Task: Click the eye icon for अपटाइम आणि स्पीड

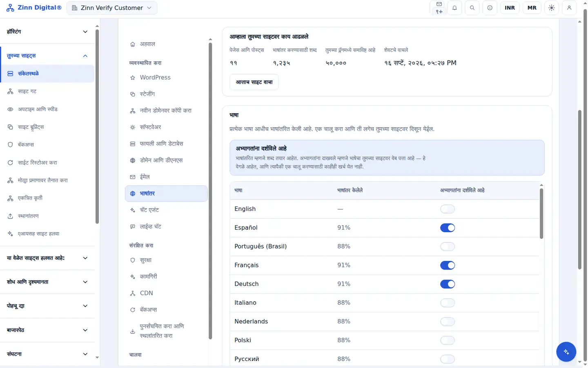Action: (10, 110)
